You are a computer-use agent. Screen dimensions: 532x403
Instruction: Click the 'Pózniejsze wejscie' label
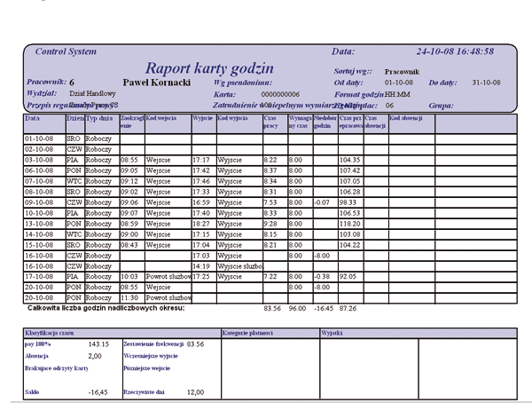146,368
